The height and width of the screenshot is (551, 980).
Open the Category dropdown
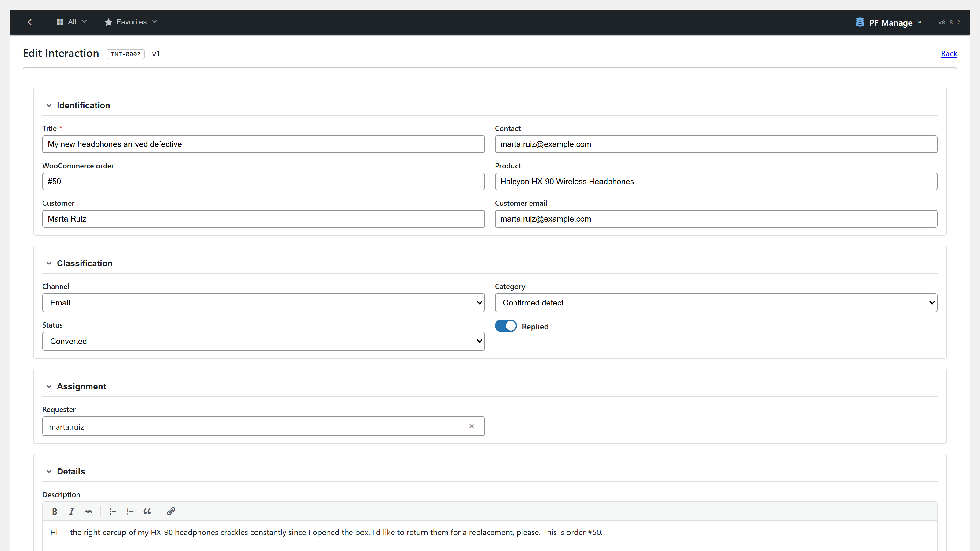pos(716,303)
